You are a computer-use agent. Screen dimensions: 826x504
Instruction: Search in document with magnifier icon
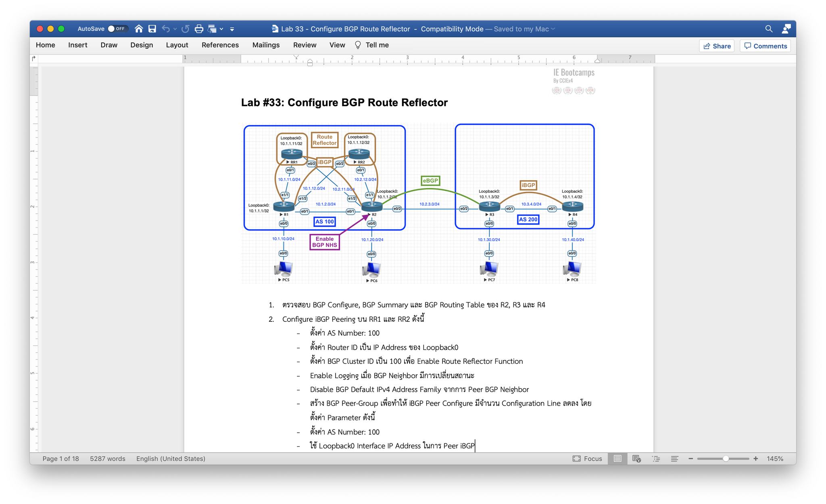769,29
